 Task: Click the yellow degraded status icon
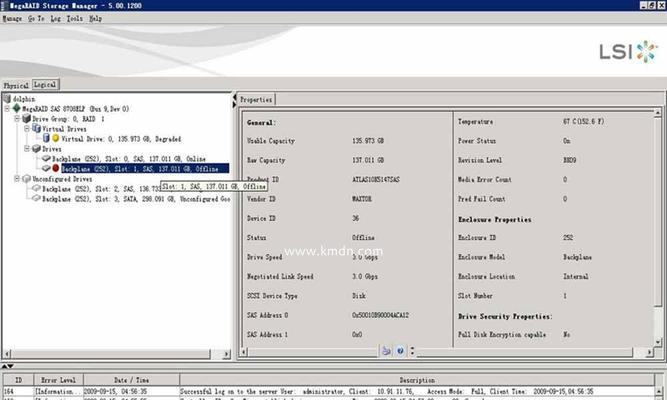pyautogui.click(x=56, y=138)
